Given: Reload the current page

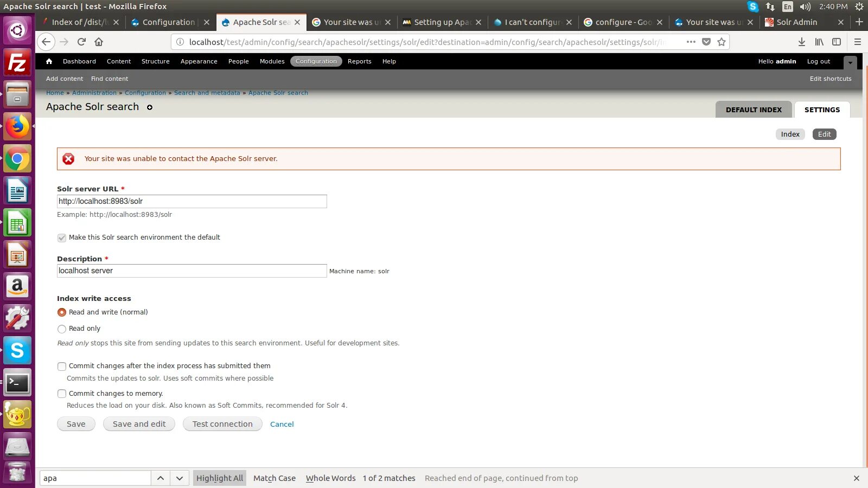Looking at the screenshot, I should [x=81, y=42].
